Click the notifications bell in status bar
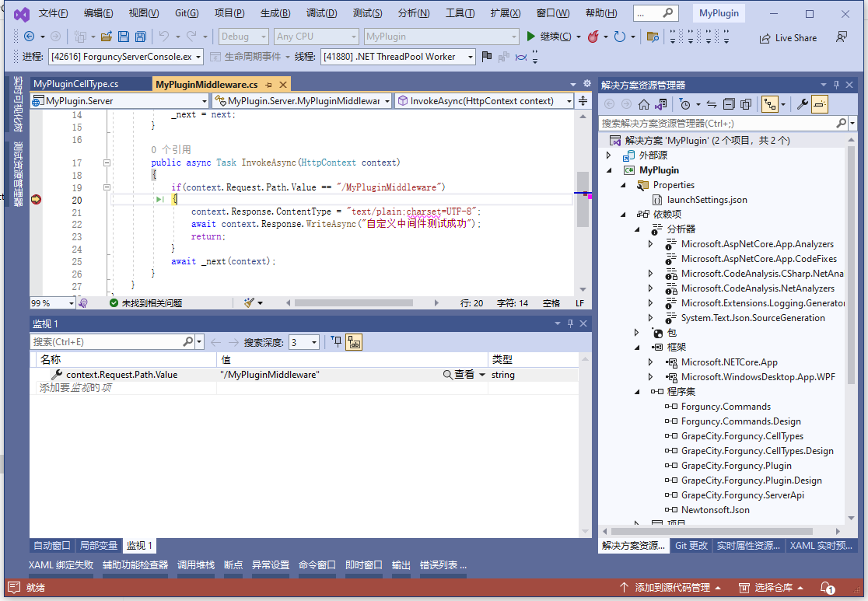This screenshot has height=601, width=868. point(827,588)
